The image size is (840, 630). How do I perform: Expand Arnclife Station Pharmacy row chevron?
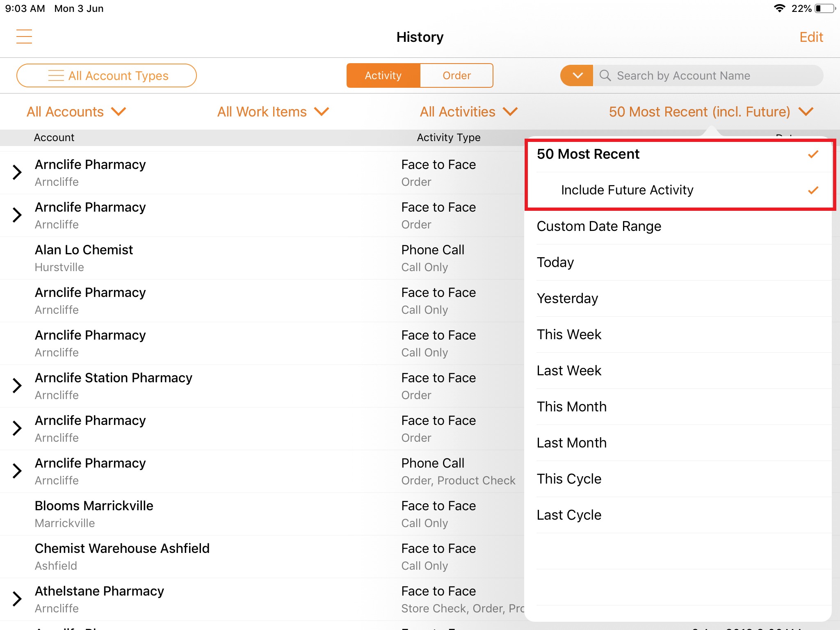coord(17,386)
